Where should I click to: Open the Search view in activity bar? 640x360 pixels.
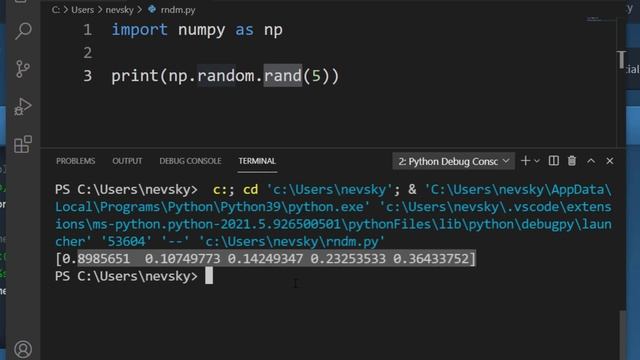[23, 31]
